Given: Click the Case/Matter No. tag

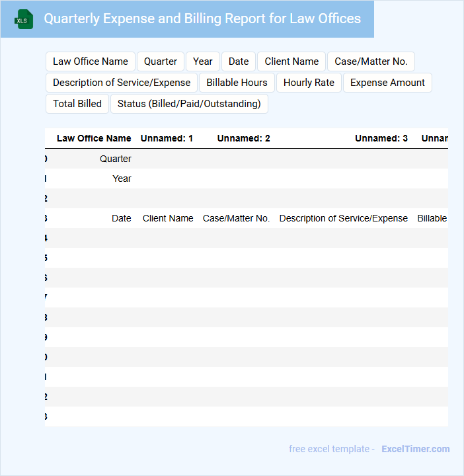Looking at the screenshot, I should [x=371, y=61].
